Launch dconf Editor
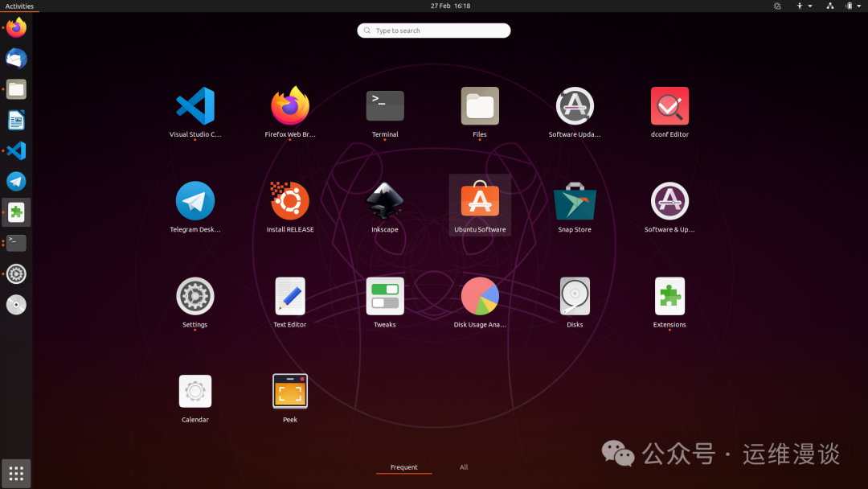This screenshot has height=489, width=868. tap(669, 105)
